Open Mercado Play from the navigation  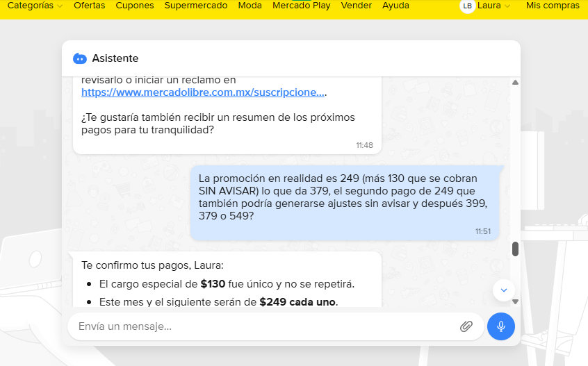302,6
